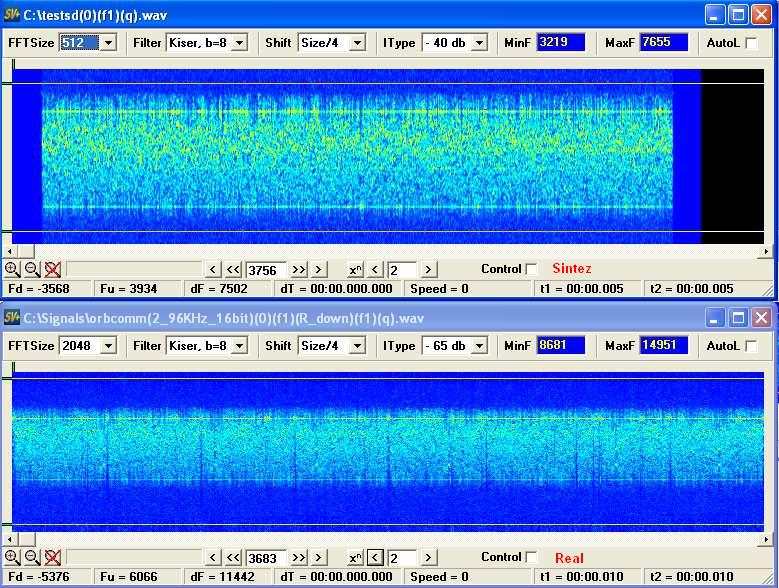Click the MaxF field showing 7655
779x588 pixels.
pos(663,43)
